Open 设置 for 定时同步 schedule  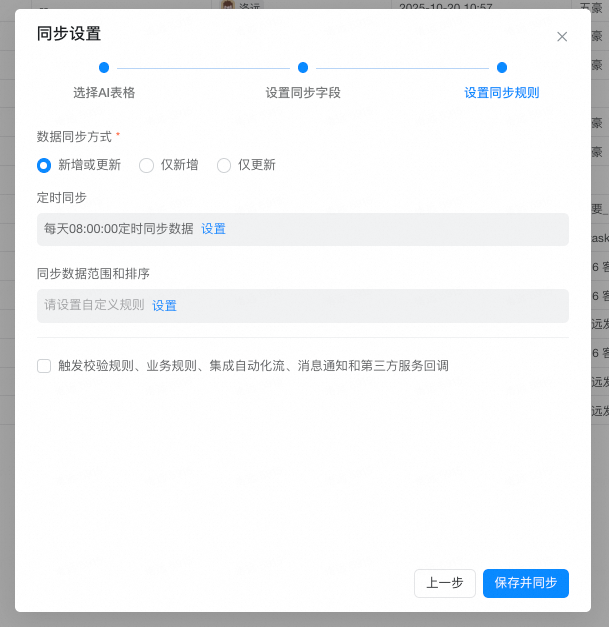[213, 229]
